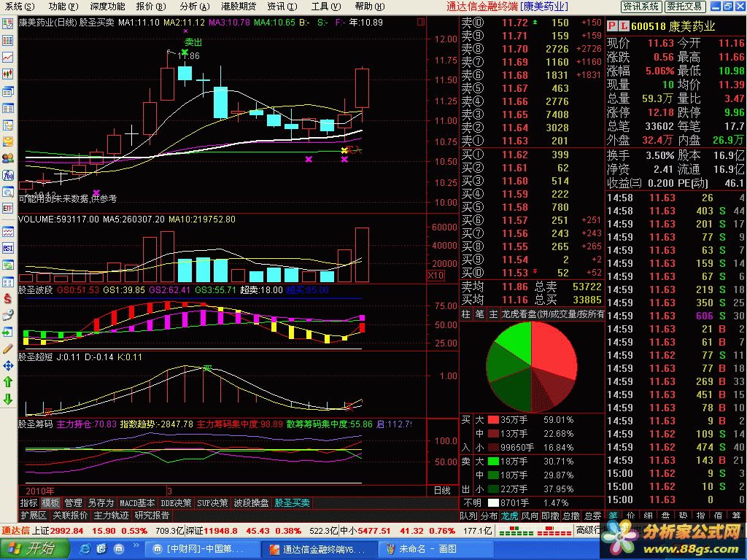Select the pencil drawing tool icon
Image resolution: width=747 pixels, height=560 pixels.
8,349
